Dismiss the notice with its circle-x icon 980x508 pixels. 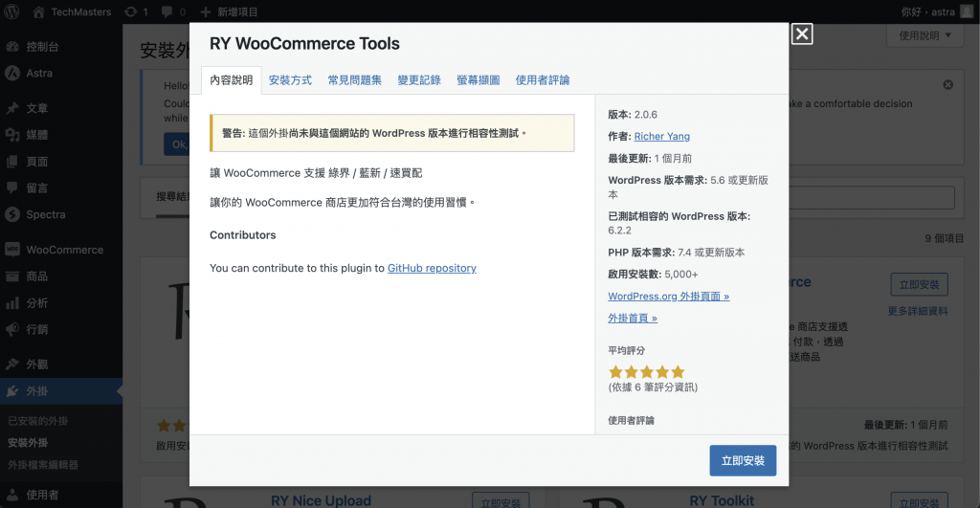click(x=948, y=84)
